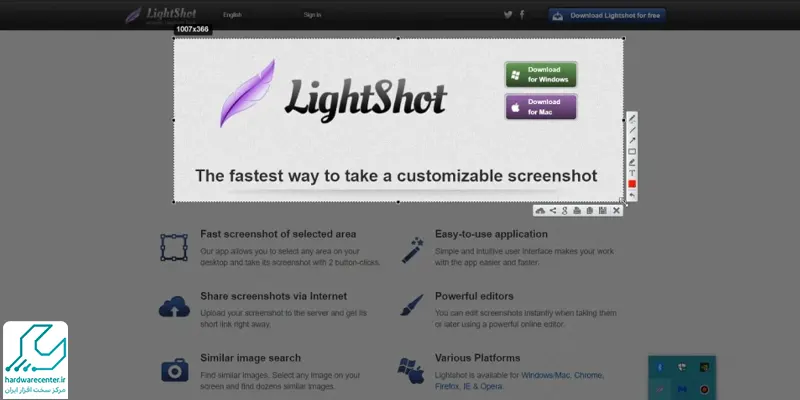Open the red color picker swatch
The height and width of the screenshot is (400, 800).
pyautogui.click(x=632, y=184)
